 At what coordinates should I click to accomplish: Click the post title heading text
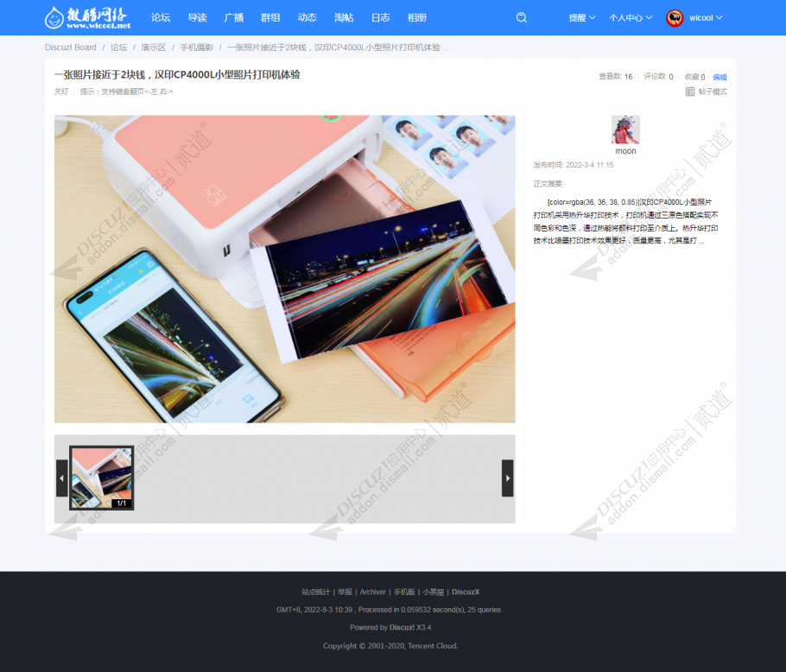point(177,74)
